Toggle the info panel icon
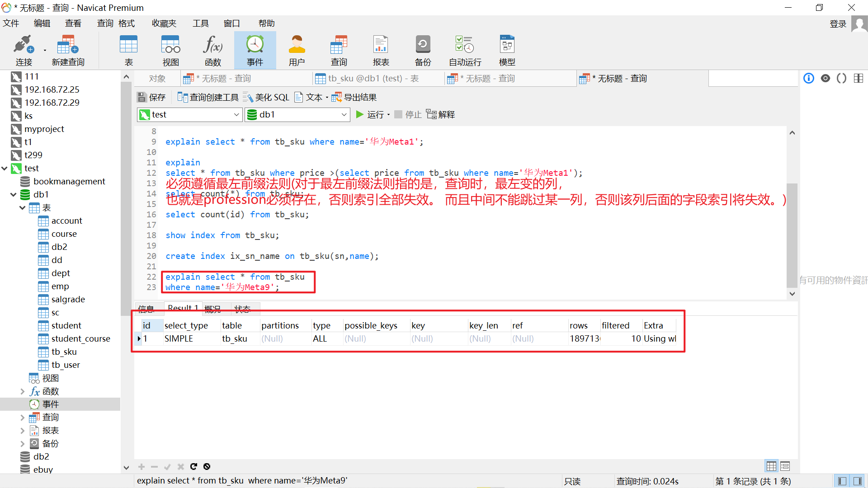Viewport: 868px width, 488px height. pyautogui.click(x=809, y=78)
